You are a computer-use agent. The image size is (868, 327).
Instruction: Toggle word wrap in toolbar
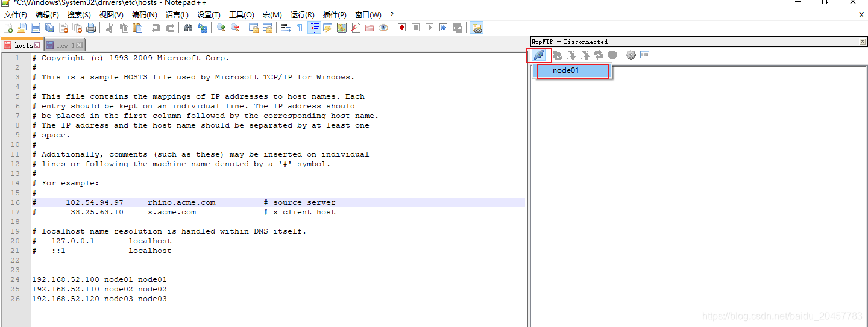click(286, 28)
